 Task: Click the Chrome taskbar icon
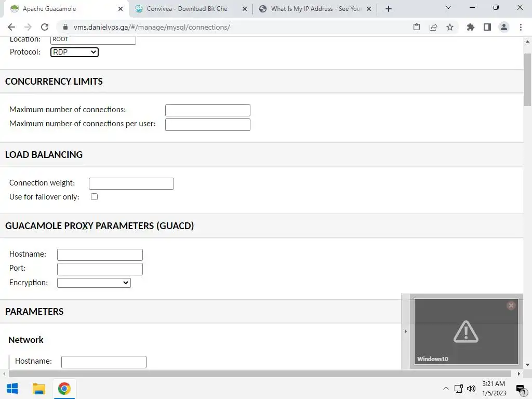(64, 389)
